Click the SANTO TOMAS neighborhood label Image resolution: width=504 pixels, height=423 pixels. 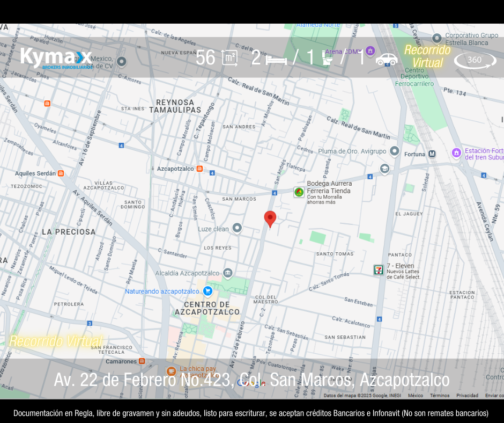pos(335,254)
